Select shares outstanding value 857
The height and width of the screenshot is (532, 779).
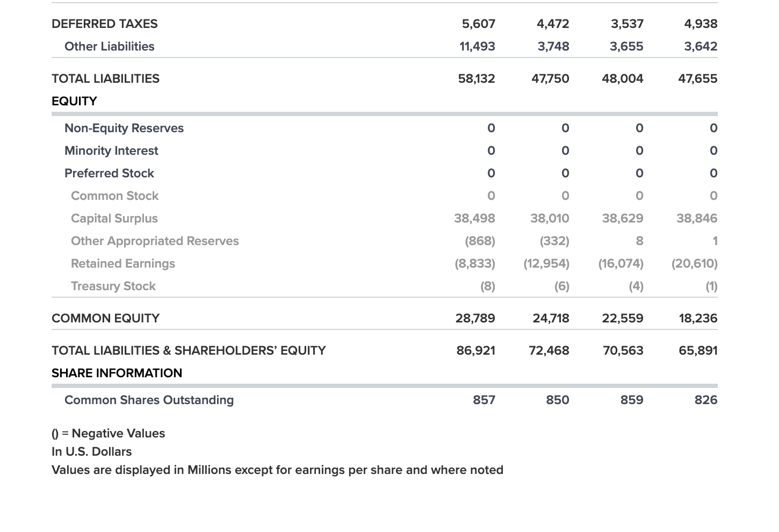pos(484,400)
